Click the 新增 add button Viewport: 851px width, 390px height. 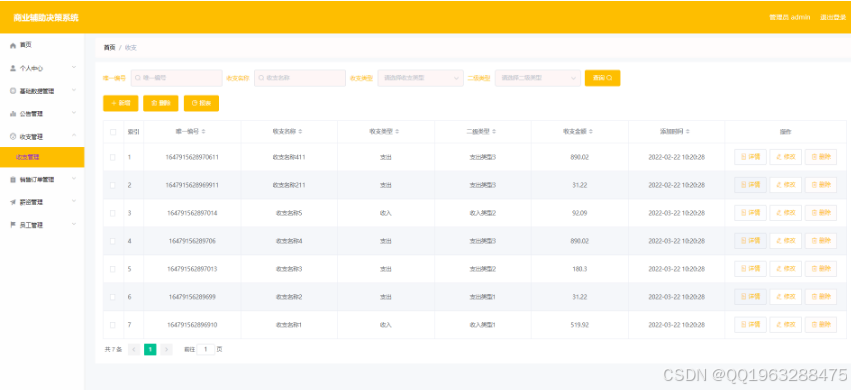click(120, 103)
